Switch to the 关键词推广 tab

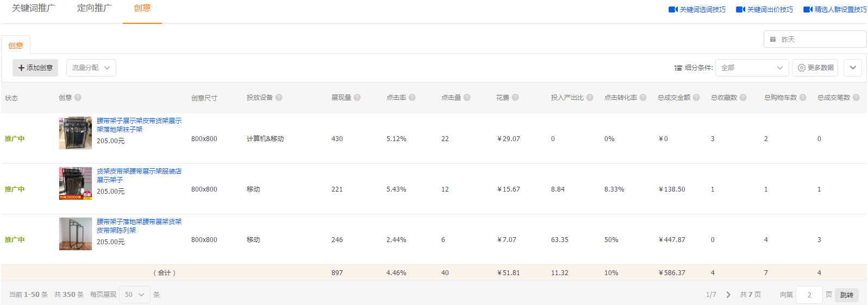click(34, 8)
